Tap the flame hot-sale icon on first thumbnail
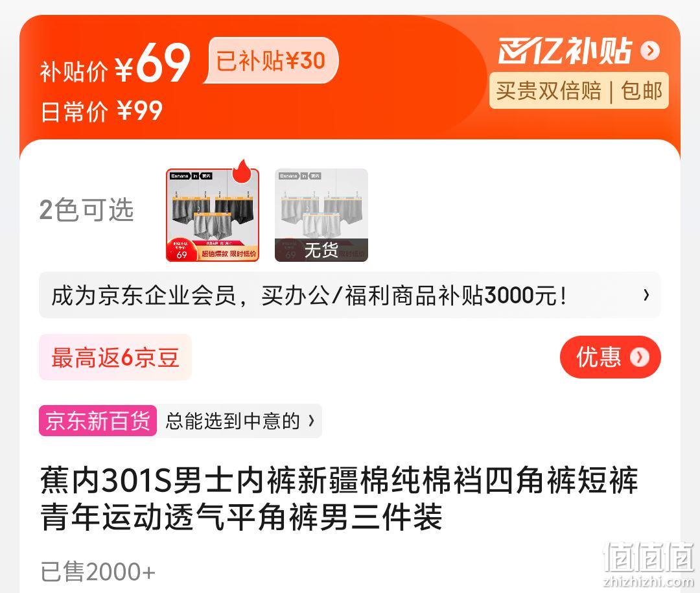The width and height of the screenshot is (700, 593). pyautogui.click(x=242, y=171)
